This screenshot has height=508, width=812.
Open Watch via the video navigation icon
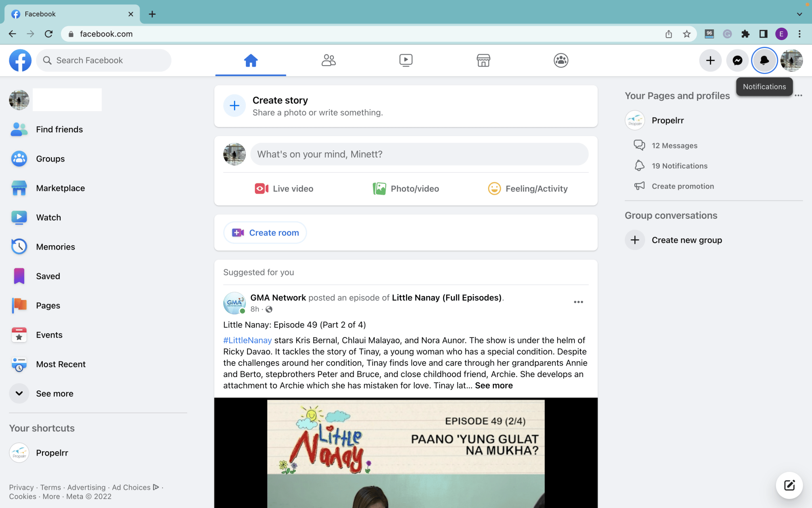406,60
